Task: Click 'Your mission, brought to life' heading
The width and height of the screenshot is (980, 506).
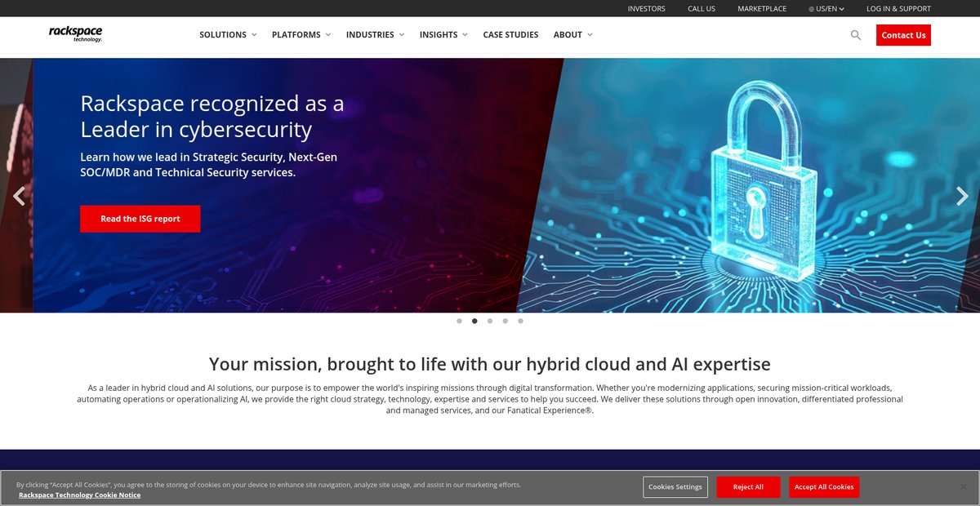Action: pos(490,364)
